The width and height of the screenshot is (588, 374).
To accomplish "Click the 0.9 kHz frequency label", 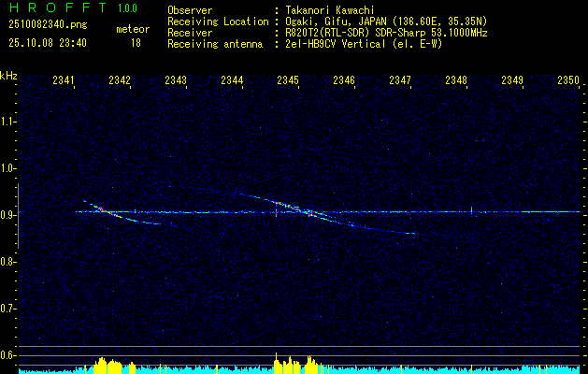I will [8, 215].
